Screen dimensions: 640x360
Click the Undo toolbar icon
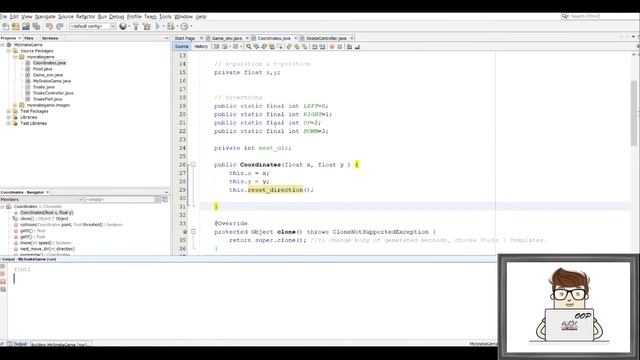pos(49,26)
